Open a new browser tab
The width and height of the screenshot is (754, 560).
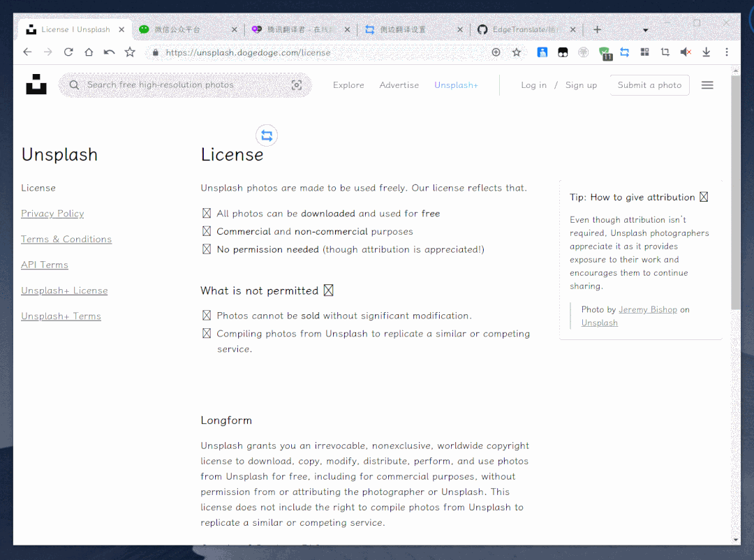(597, 29)
